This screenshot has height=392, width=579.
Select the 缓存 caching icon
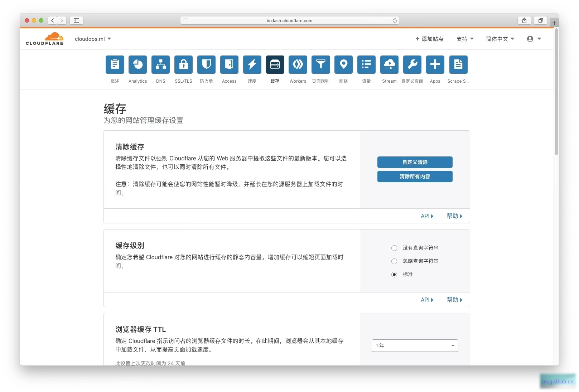pyautogui.click(x=275, y=64)
